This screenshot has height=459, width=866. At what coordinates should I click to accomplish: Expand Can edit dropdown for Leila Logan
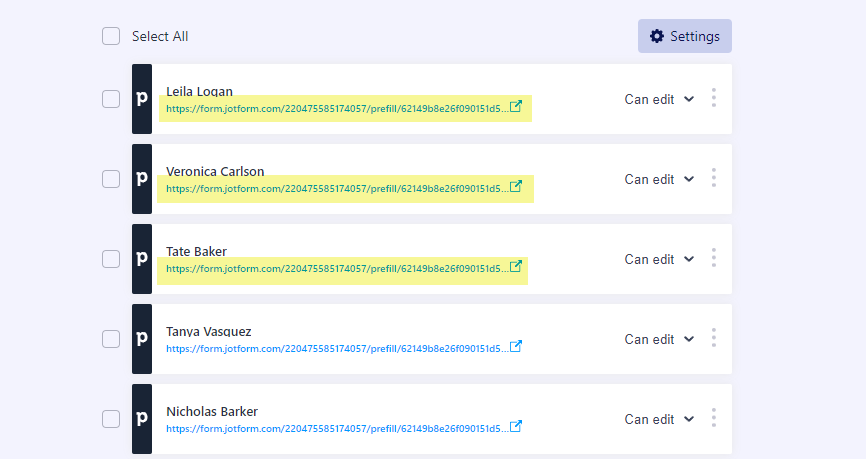pos(659,99)
